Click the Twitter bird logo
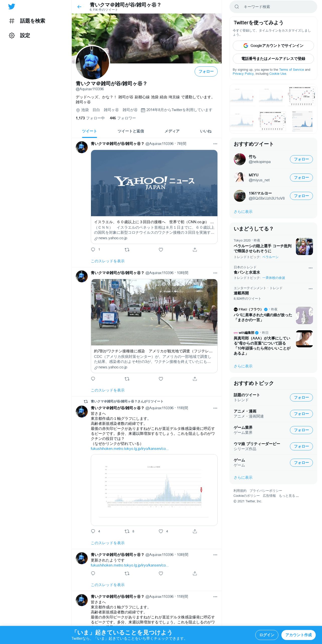The height and width of the screenshot is (644, 322). pyautogui.click(x=12, y=7)
